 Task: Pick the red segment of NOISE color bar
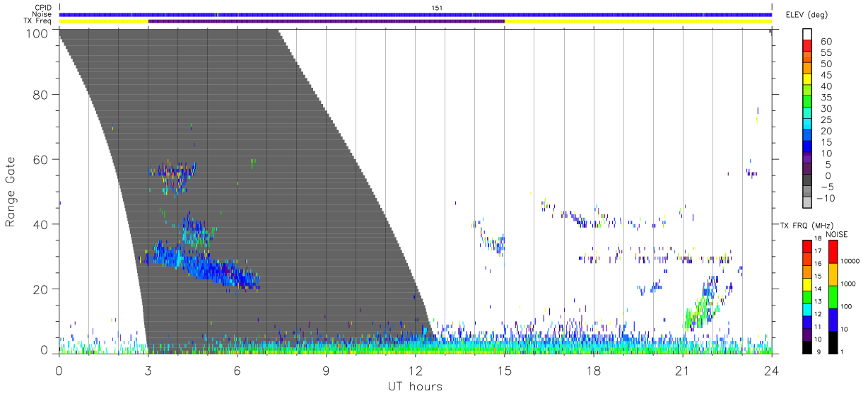click(833, 252)
